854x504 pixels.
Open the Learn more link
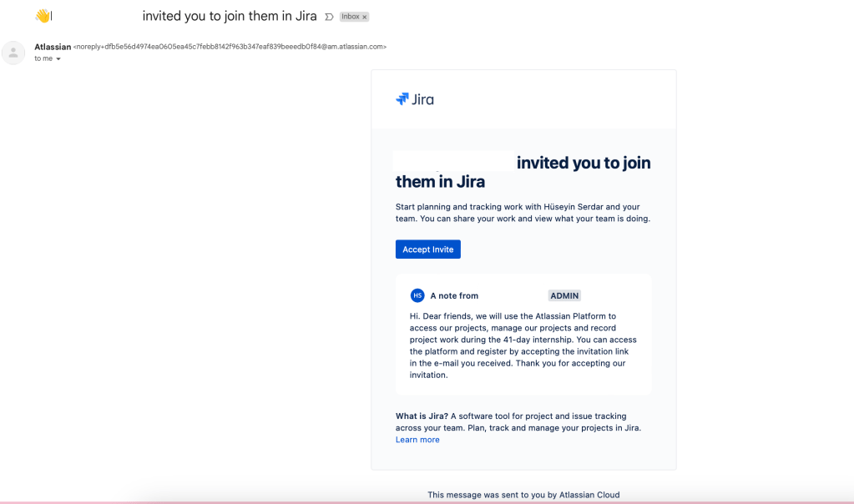point(417,440)
